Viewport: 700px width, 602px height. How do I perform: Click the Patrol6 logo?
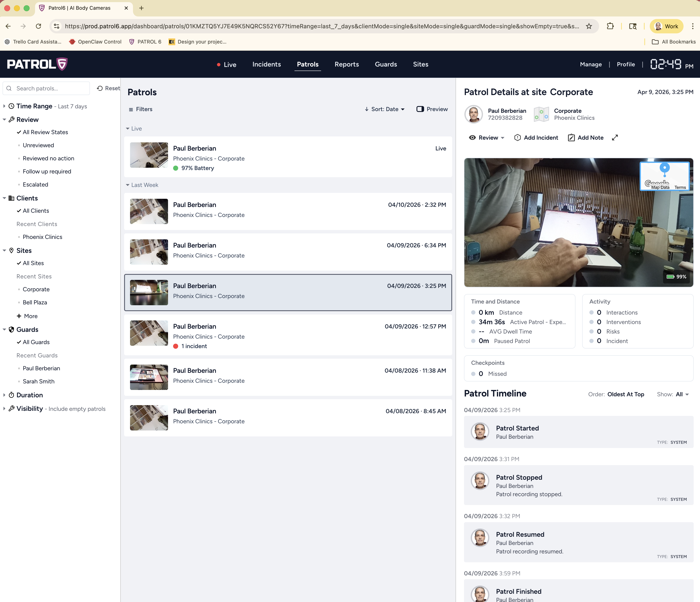point(37,64)
